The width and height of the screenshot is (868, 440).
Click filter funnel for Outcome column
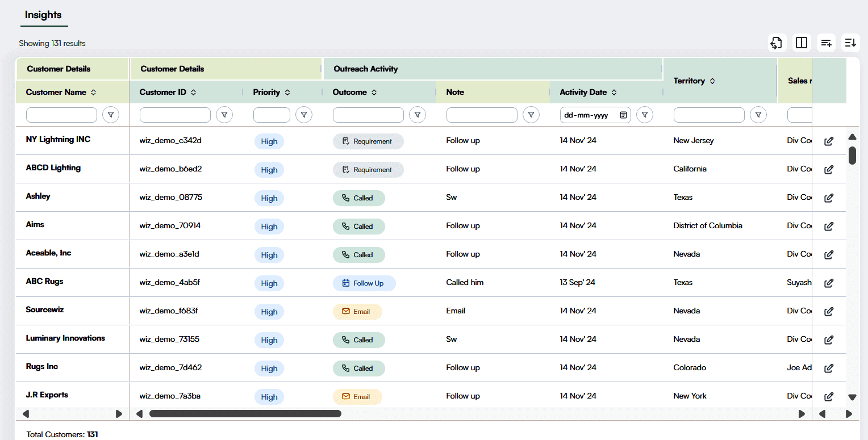pos(418,115)
